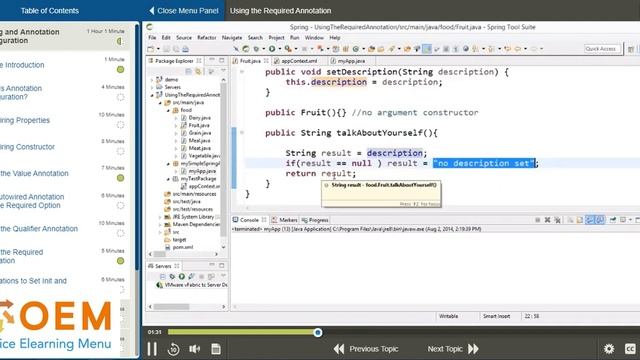The width and height of the screenshot is (640, 360).
Task: Open the perspective switcher icon
Action: click(x=631, y=49)
